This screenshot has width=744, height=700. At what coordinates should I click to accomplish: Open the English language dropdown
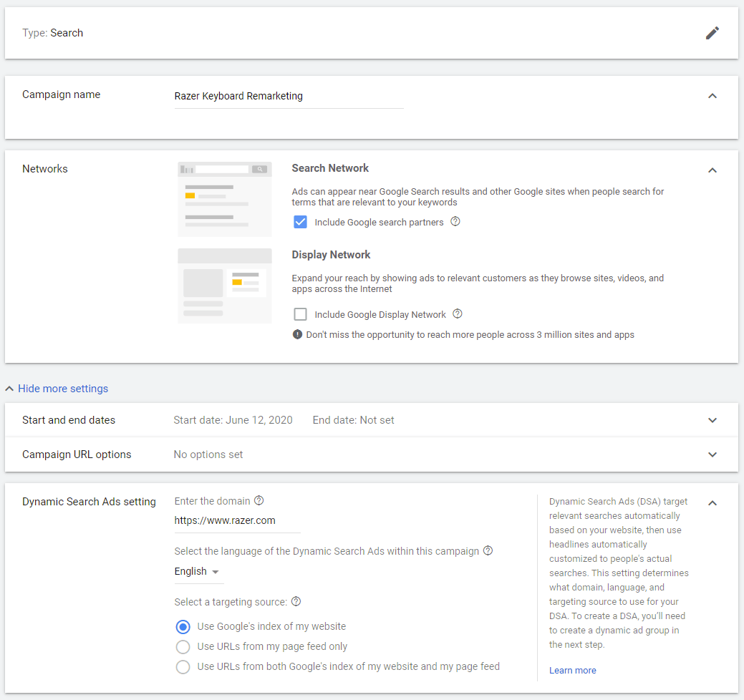(x=198, y=571)
